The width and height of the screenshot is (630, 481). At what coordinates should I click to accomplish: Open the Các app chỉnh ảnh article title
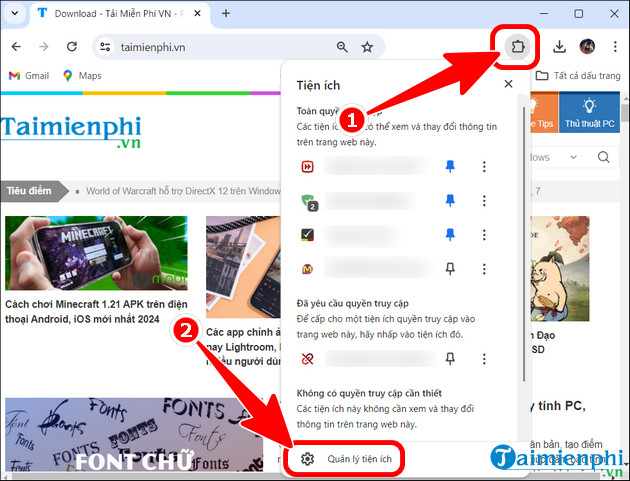click(x=243, y=347)
